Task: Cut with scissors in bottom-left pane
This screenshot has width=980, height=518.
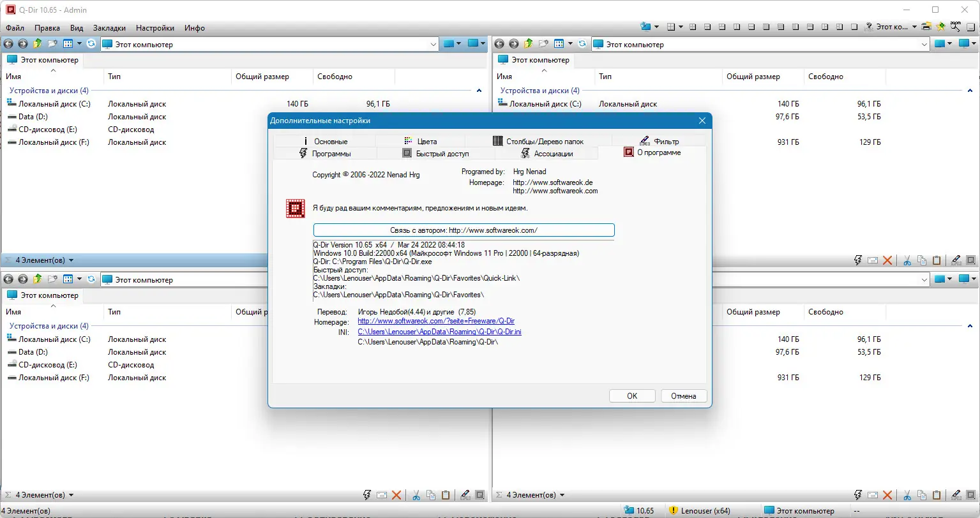Action: pos(416,495)
